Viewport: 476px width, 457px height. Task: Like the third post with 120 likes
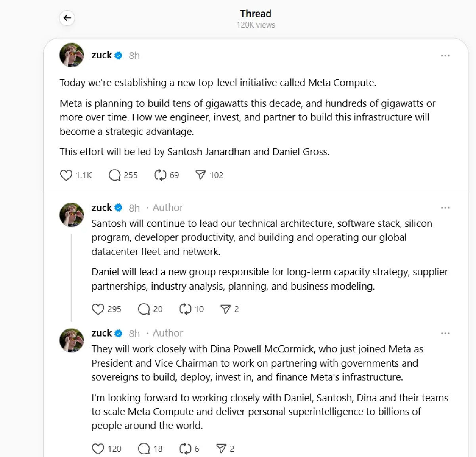point(98,449)
